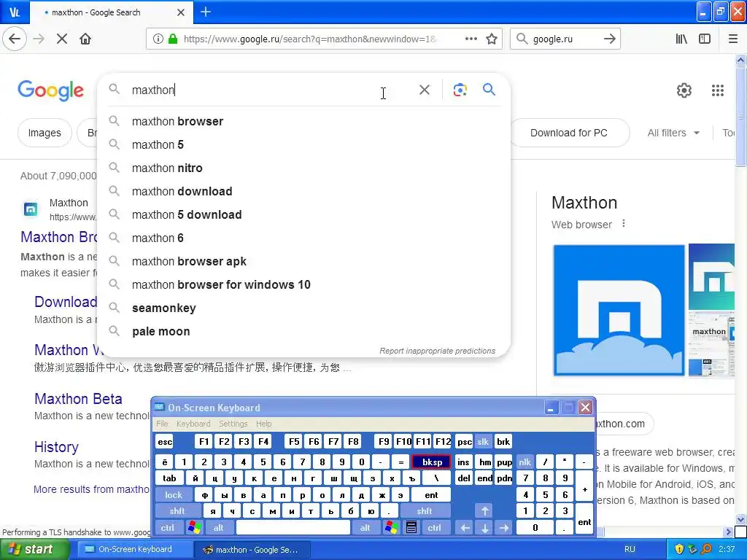
Task: Open the Windows start button
Action: (34, 549)
